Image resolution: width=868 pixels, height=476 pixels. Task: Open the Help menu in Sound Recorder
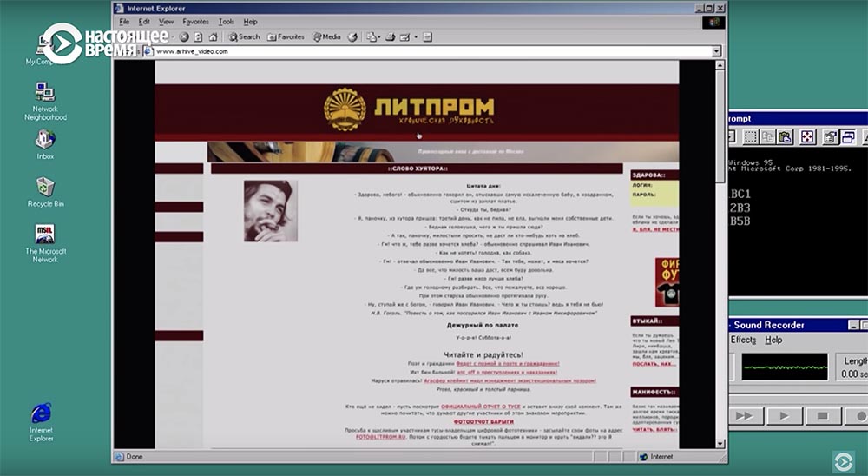(773, 340)
